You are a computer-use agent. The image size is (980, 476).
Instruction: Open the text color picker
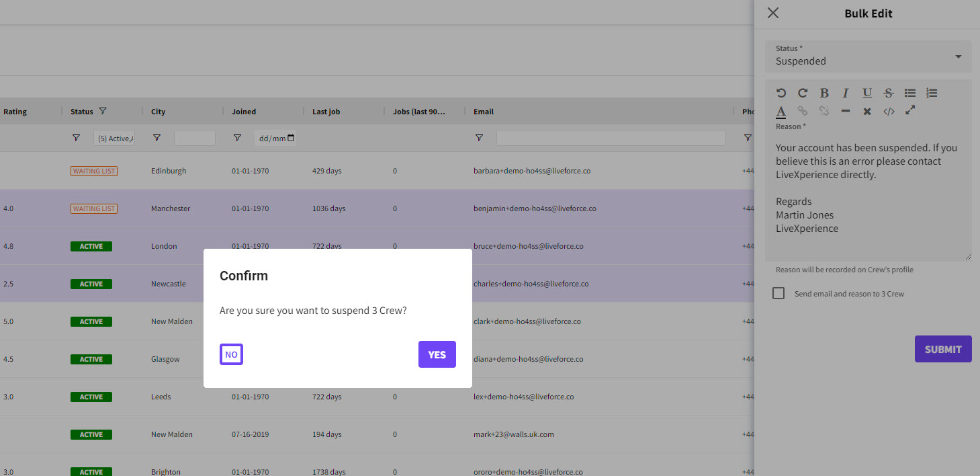[781, 111]
